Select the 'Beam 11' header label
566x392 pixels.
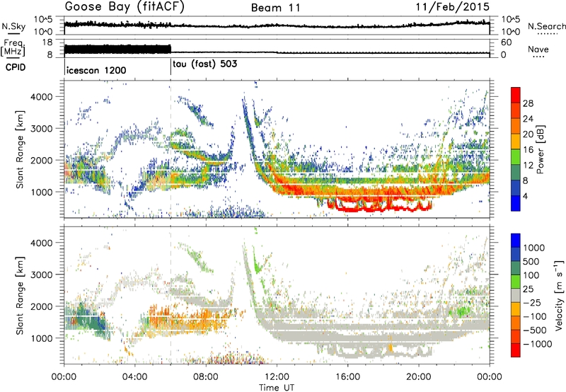coord(276,8)
